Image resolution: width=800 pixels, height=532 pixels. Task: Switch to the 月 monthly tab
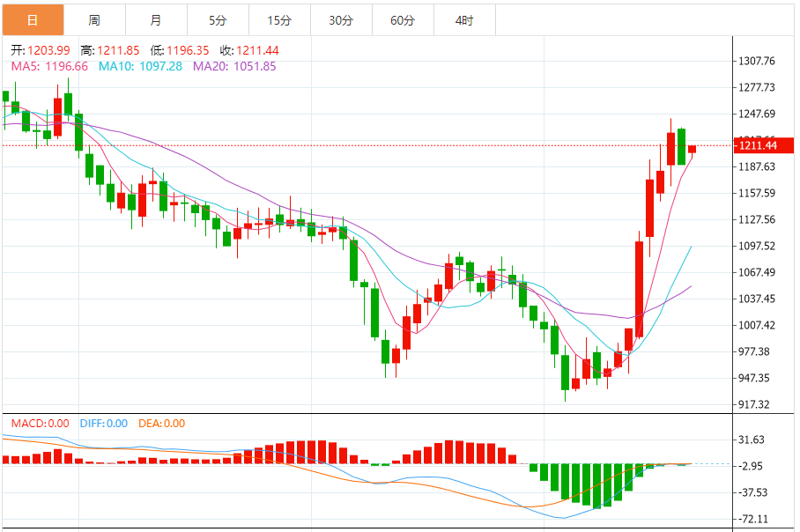(156, 20)
